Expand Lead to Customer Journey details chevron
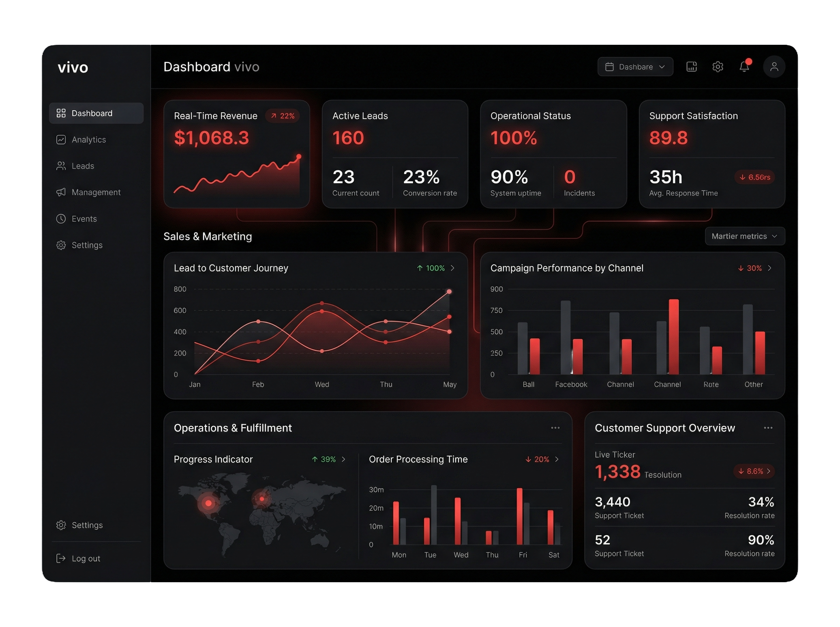The width and height of the screenshot is (840, 627). coord(453,268)
